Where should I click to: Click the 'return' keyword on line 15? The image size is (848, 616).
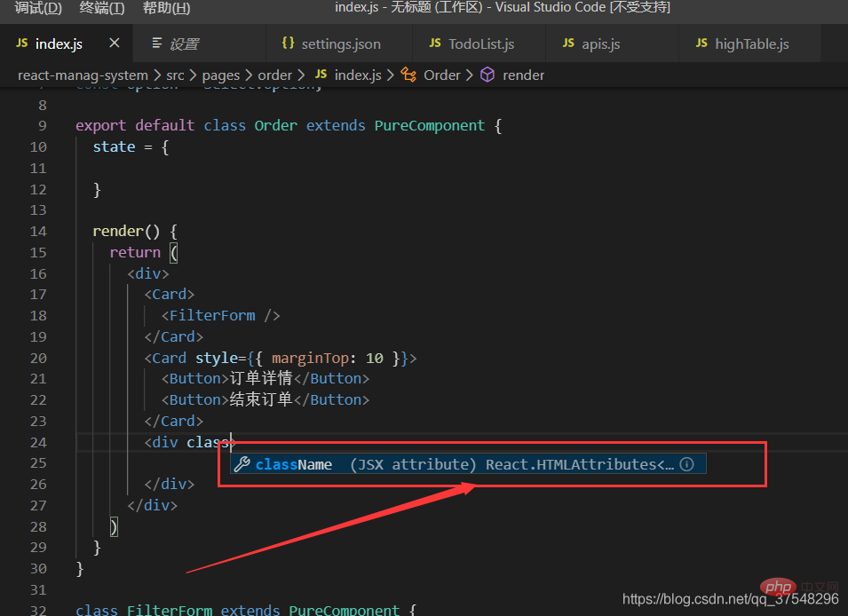(135, 253)
